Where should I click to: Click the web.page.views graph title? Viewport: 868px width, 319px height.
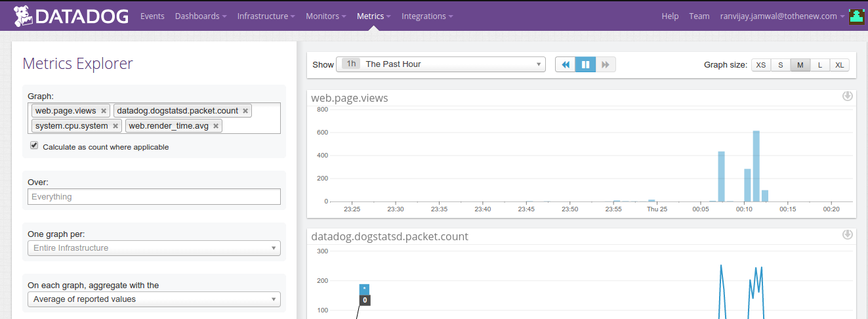pos(350,98)
